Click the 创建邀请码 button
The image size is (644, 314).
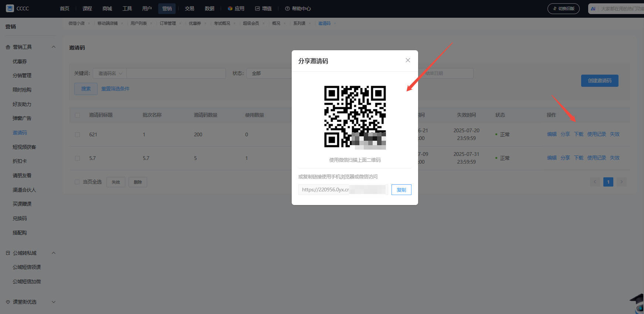tap(600, 81)
